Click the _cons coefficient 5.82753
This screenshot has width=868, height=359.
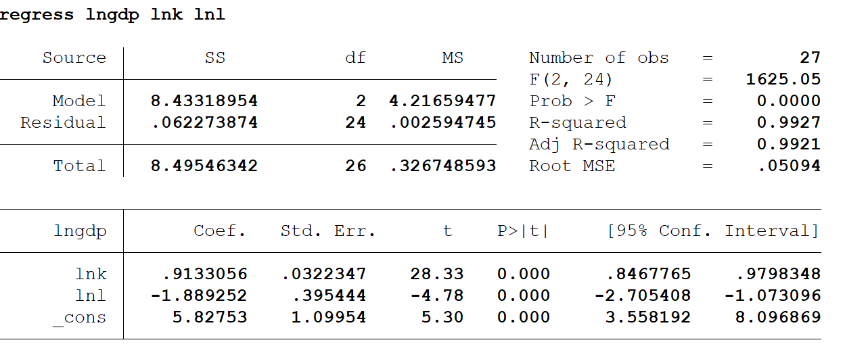(x=210, y=317)
